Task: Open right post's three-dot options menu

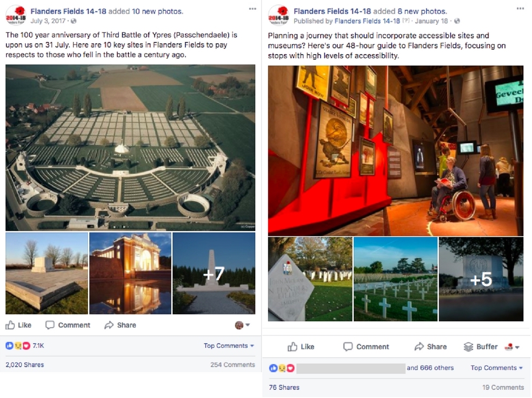Action: coord(520,9)
